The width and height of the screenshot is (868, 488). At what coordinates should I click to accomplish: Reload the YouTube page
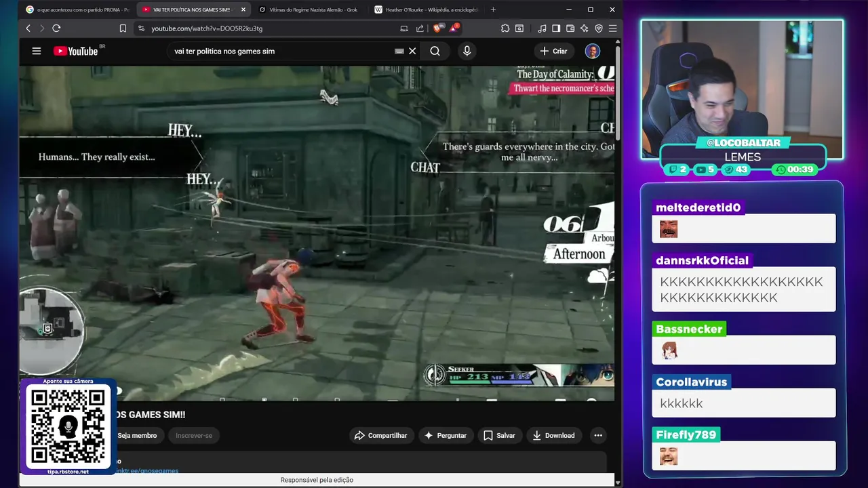pyautogui.click(x=56, y=28)
